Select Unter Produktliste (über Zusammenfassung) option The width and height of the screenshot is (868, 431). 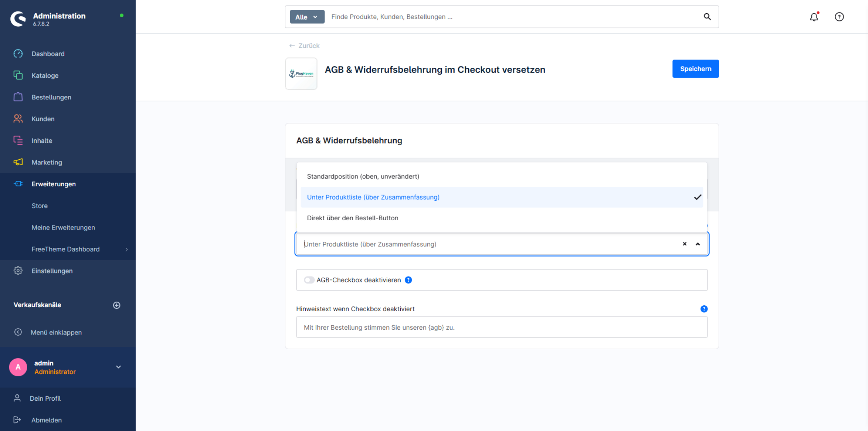pyautogui.click(x=502, y=197)
